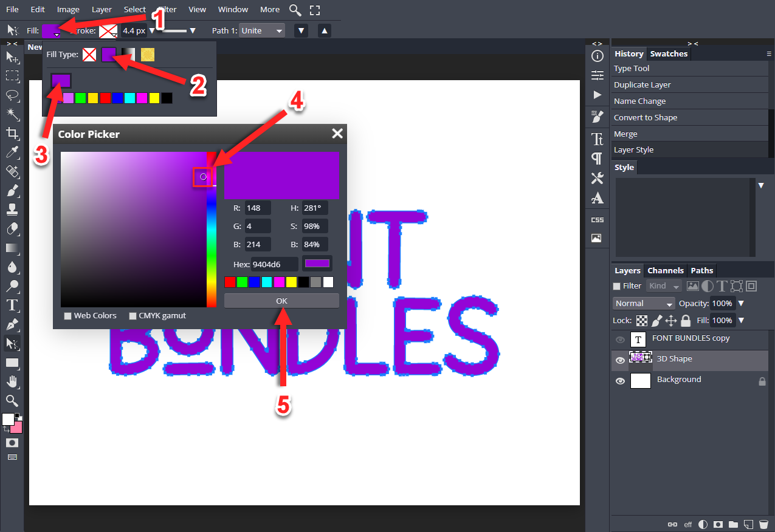Select the Lasso tool
This screenshot has height=532, width=775.
tap(12, 95)
